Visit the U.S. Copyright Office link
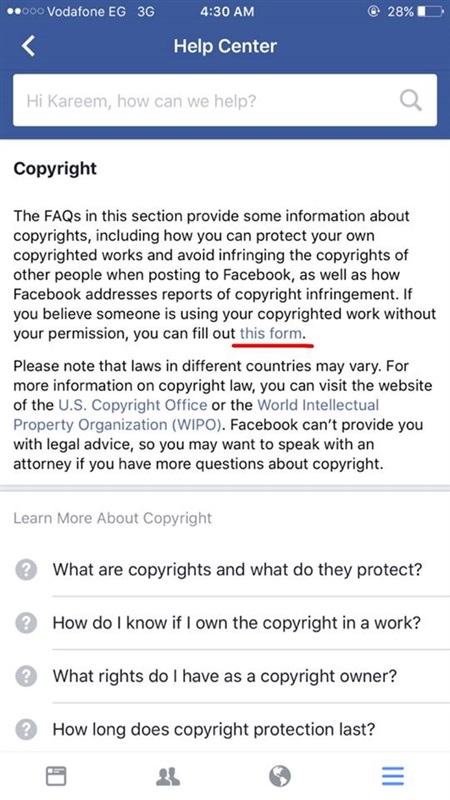 coord(133,405)
